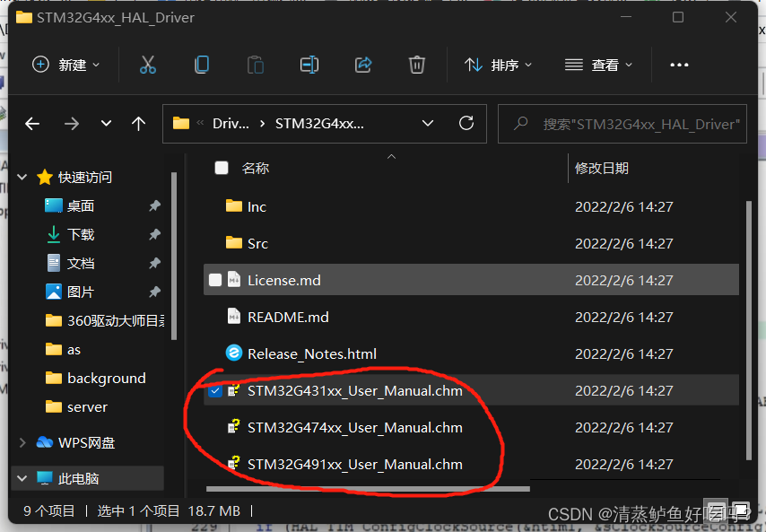
Task: Open the 查看 view dropdown
Action: [x=598, y=65]
